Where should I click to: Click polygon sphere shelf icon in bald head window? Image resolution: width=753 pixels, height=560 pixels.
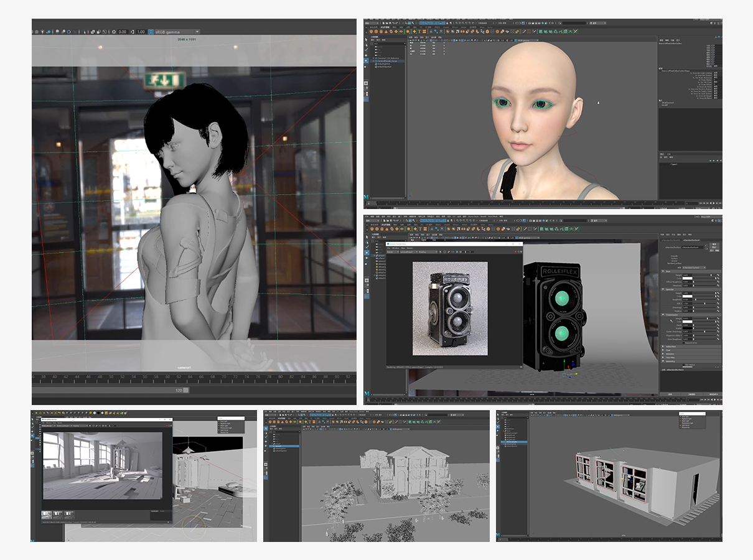point(372,32)
